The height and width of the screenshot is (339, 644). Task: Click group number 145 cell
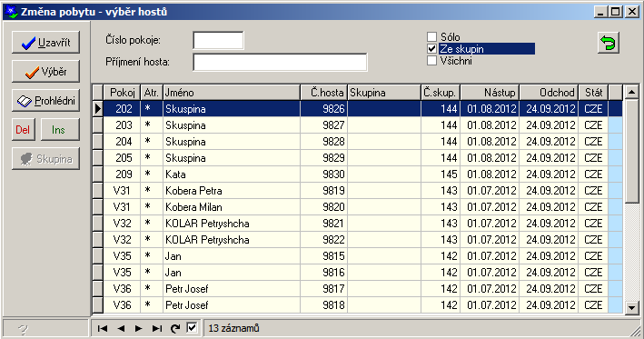point(441,174)
